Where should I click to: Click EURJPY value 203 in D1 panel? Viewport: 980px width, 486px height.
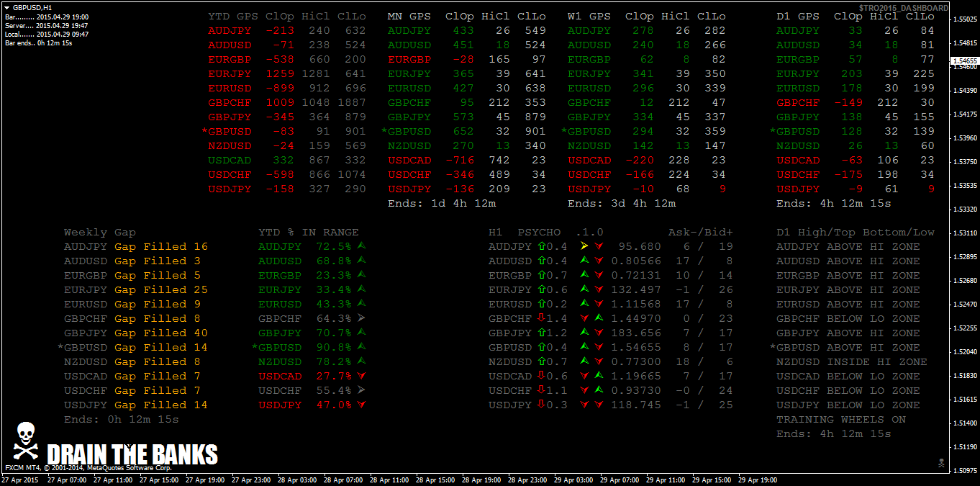852,73
